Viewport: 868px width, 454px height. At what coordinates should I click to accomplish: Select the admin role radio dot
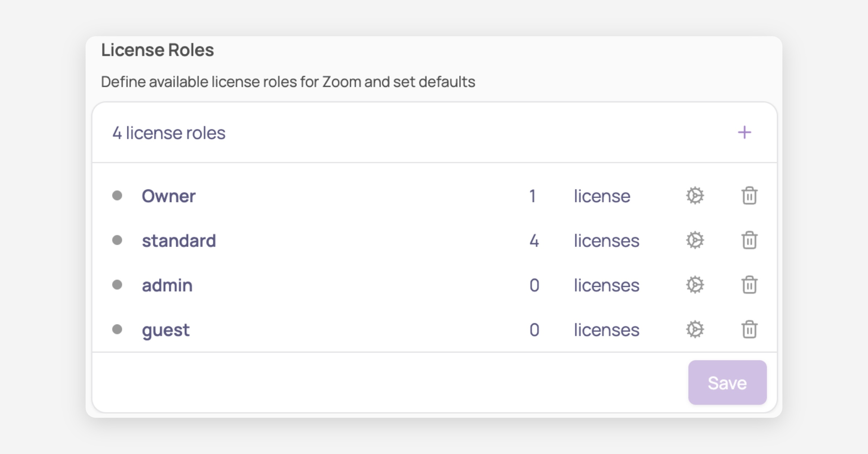pyautogui.click(x=117, y=285)
